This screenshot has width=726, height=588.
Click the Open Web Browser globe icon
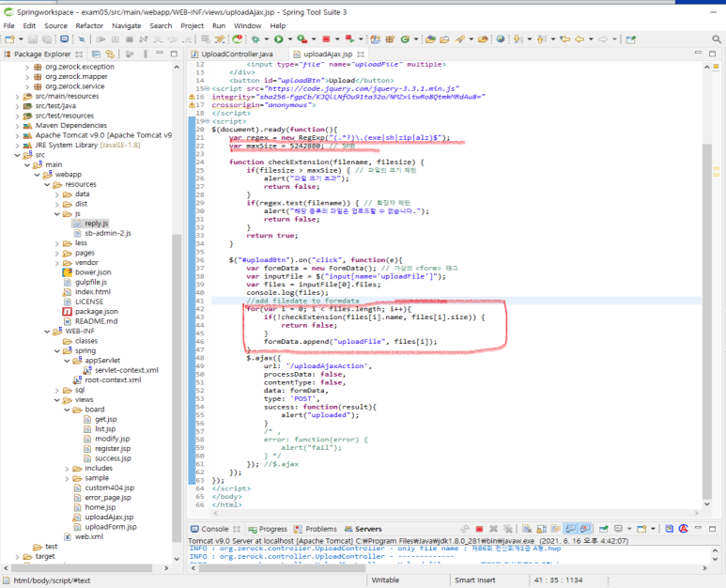pyautogui.click(x=501, y=39)
